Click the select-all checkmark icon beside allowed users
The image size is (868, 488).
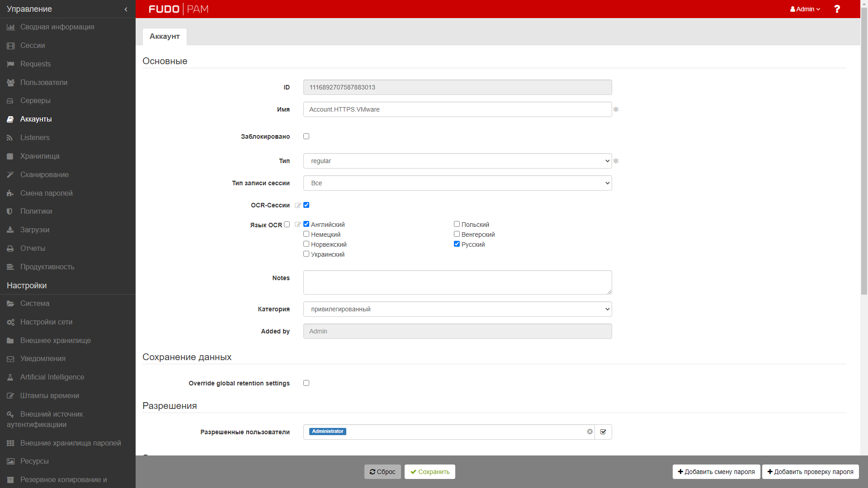pyautogui.click(x=603, y=432)
